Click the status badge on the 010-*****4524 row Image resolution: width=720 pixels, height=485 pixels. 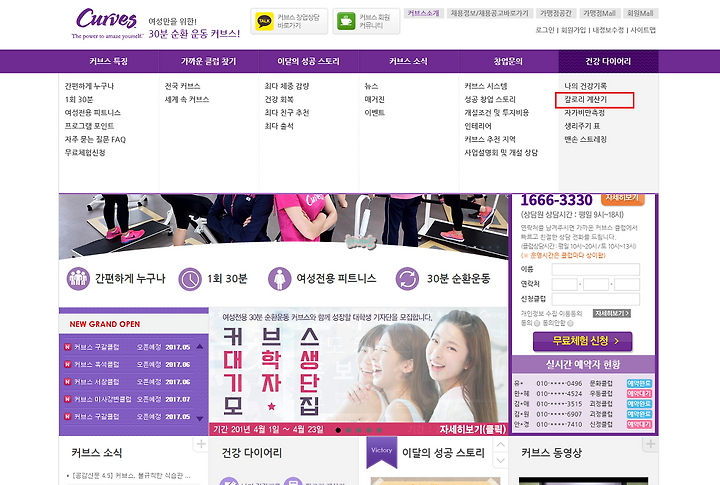tap(639, 394)
